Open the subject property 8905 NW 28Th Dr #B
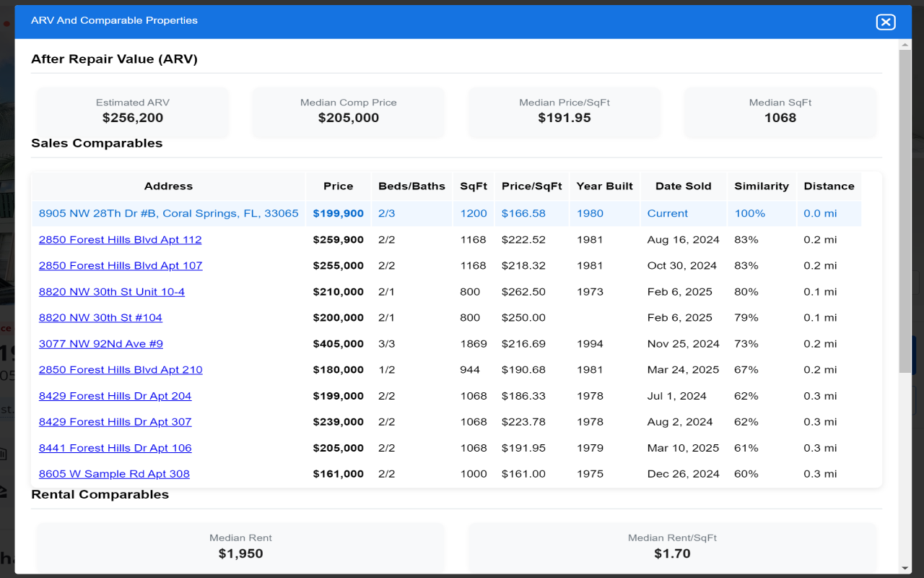 (x=169, y=213)
